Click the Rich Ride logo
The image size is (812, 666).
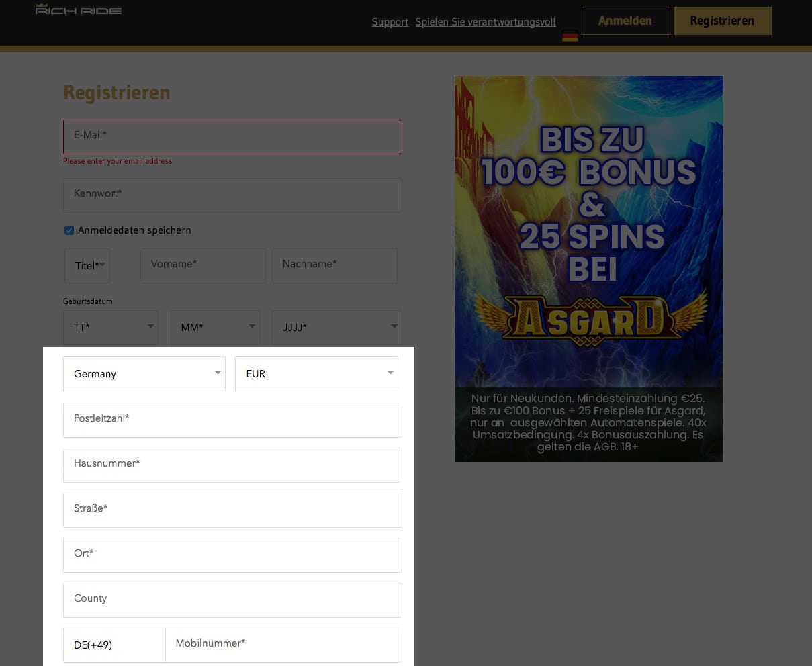point(79,9)
